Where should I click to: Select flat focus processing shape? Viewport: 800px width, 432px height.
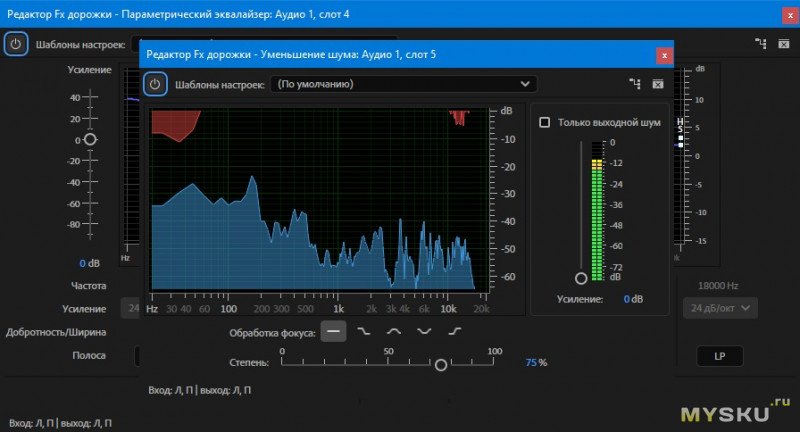pos(334,331)
